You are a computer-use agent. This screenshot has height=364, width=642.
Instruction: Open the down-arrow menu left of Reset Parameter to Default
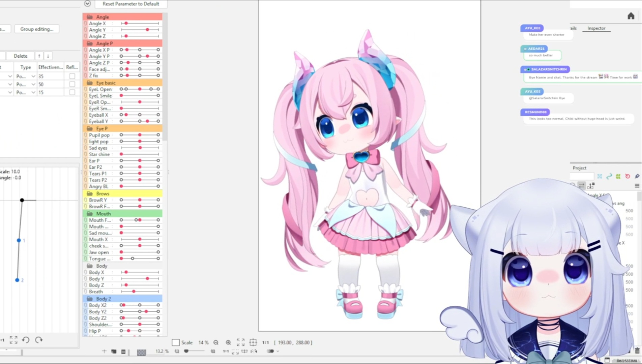click(x=87, y=4)
